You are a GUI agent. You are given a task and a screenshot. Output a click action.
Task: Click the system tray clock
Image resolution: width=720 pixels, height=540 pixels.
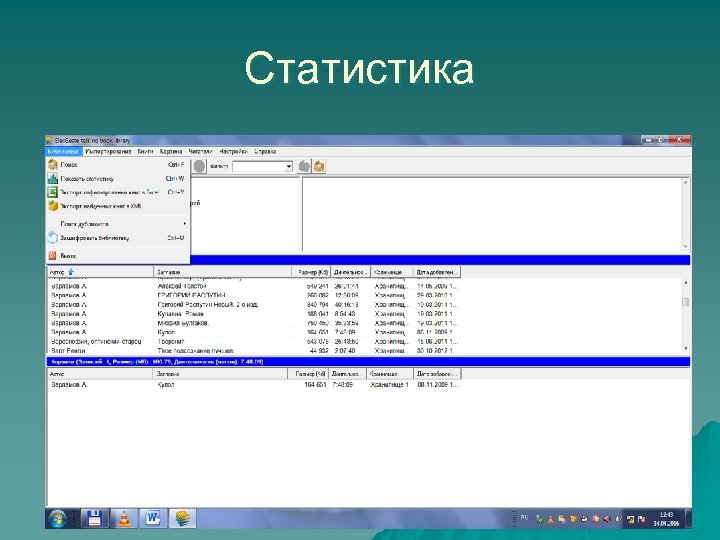(666, 519)
